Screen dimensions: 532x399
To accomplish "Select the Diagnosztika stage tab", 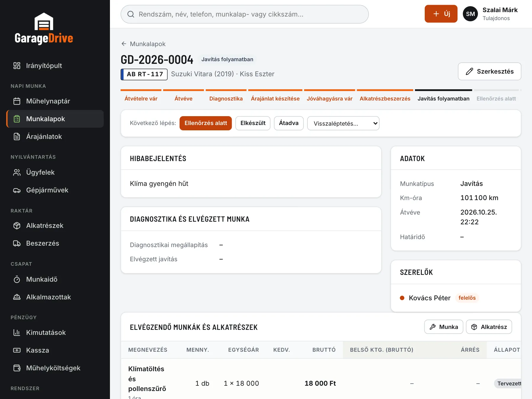I will pos(226,96).
